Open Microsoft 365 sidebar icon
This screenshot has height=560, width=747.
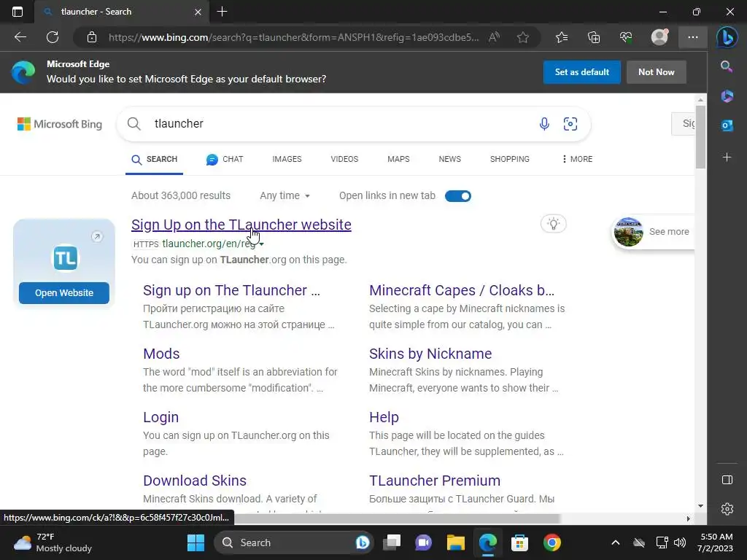tap(727, 96)
